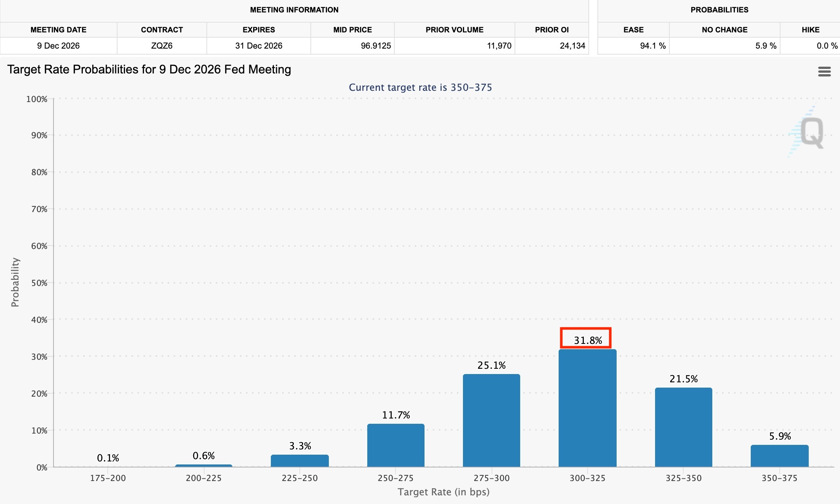
Task: Click the 275-300 target rate bar
Action: [x=491, y=420]
